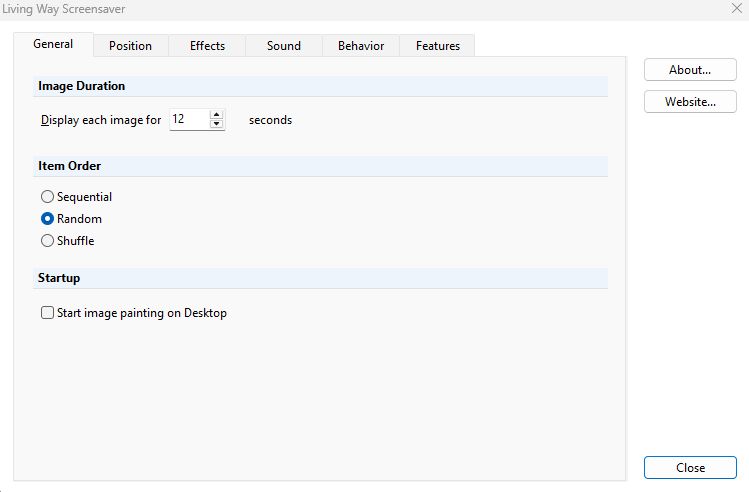
Task: Open the Behavior tab
Action: tap(361, 46)
